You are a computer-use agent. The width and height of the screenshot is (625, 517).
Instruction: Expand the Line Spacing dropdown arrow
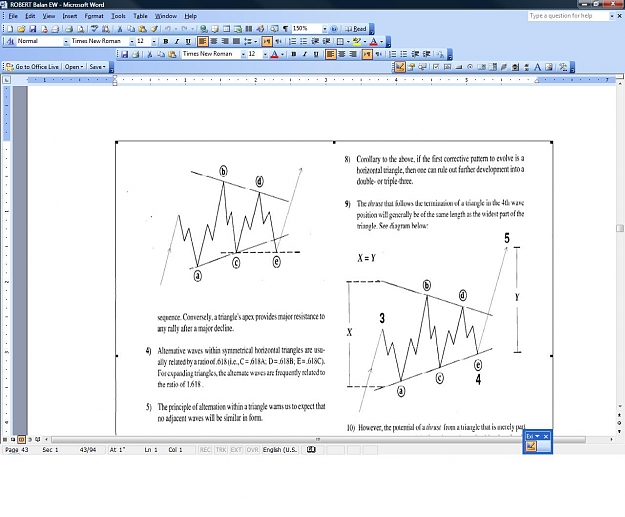[x=256, y=41]
